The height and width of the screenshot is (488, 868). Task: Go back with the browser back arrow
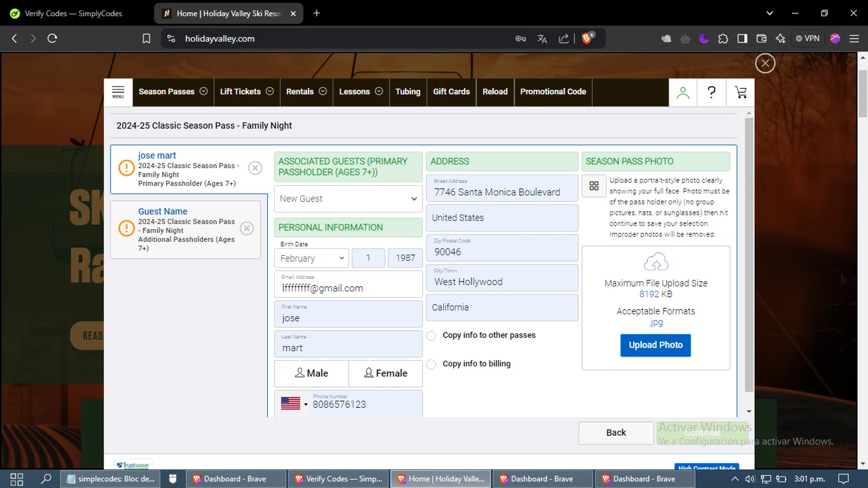point(14,38)
